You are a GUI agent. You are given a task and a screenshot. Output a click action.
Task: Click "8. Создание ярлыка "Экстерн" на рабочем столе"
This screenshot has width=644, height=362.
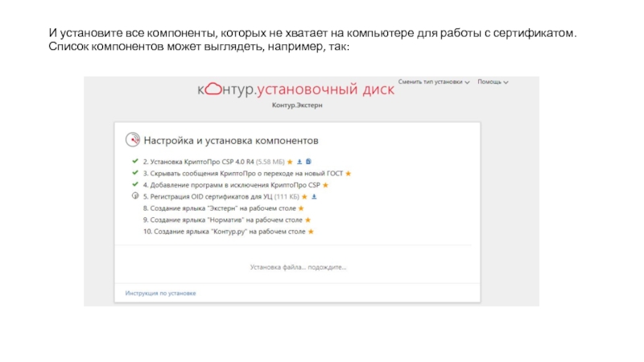[x=219, y=208]
